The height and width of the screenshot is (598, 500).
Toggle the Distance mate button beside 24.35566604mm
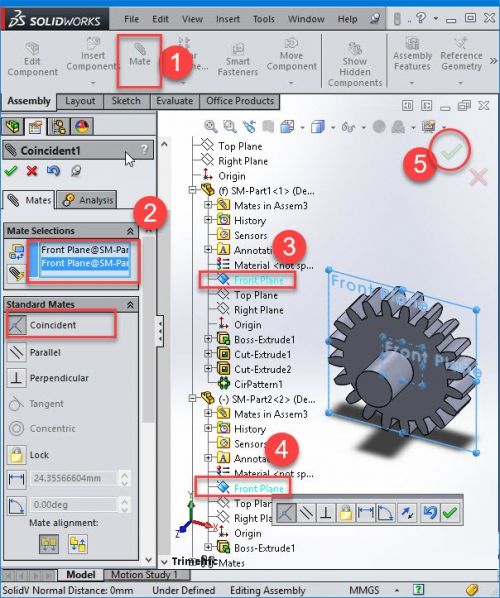17,479
